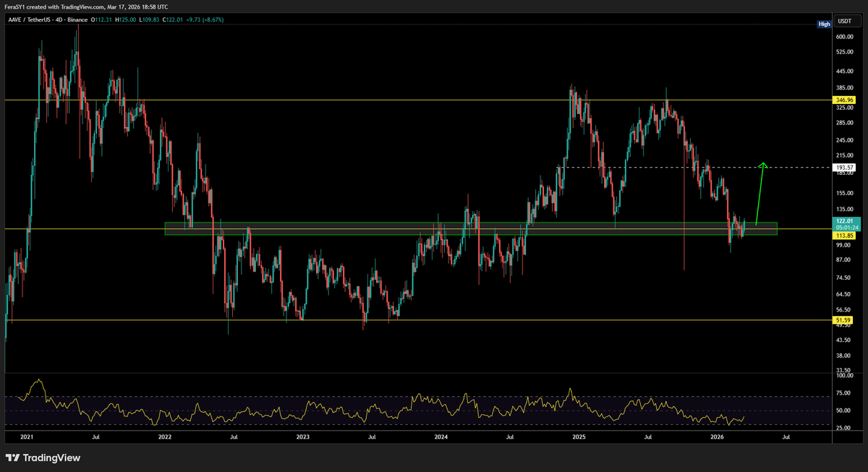Click the 245.00 price axis label
This screenshot has width=868, height=472.
click(843, 140)
